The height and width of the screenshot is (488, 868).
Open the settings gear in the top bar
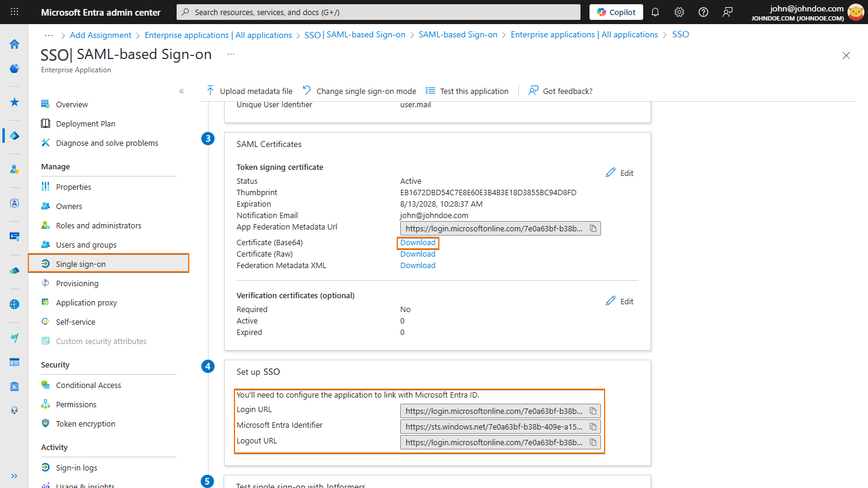pyautogui.click(x=679, y=11)
